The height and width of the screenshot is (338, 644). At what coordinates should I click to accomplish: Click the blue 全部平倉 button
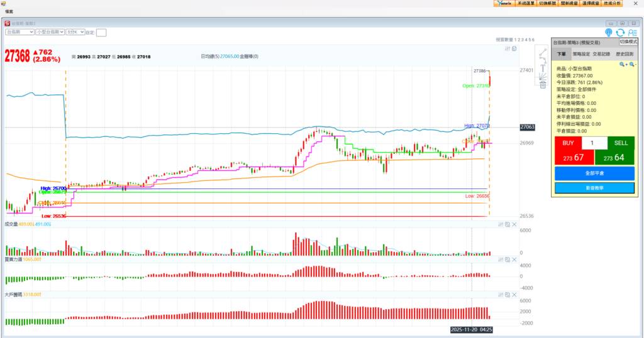click(x=594, y=173)
